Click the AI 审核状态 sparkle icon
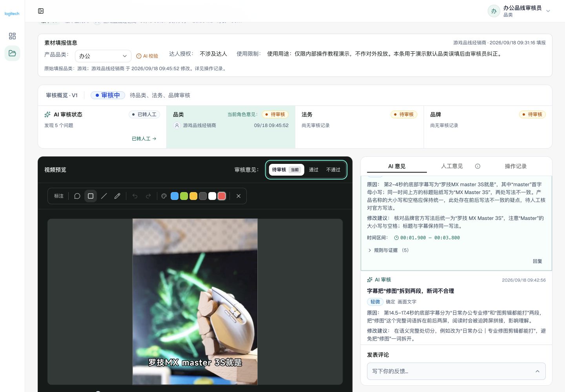Viewport: 565px width, 392px height. [x=47, y=114]
